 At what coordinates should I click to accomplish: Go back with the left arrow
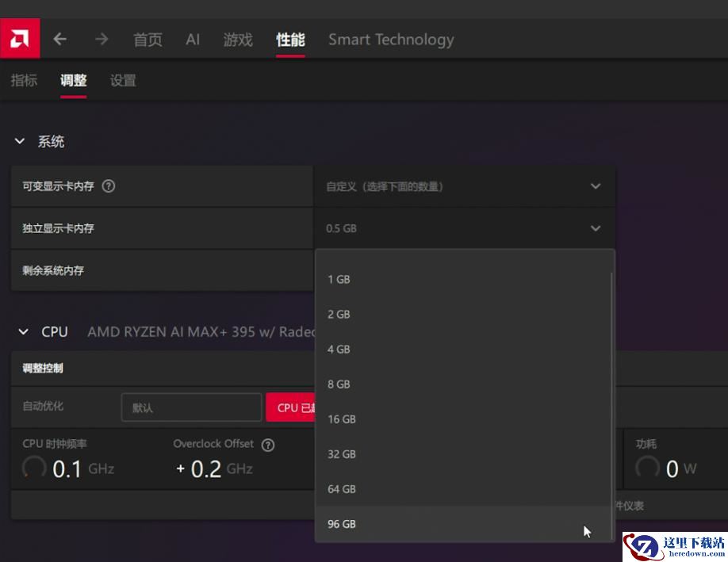[60, 39]
